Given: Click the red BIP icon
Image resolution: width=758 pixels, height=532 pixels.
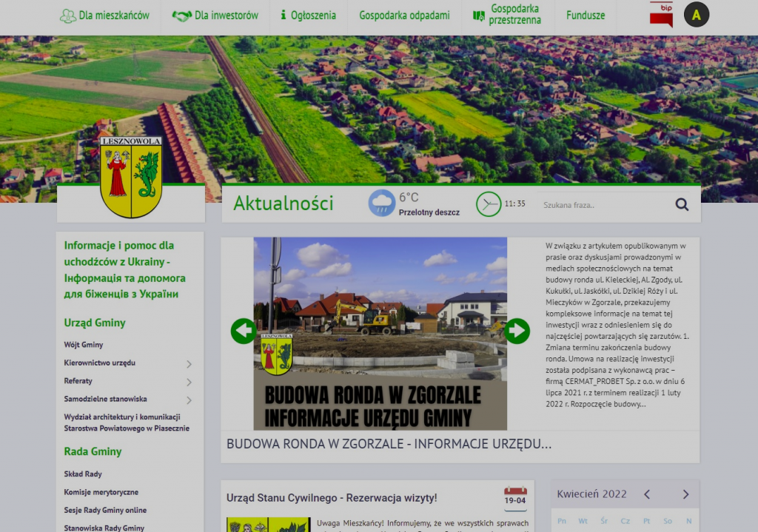Looking at the screenshot, I should [x=661, y=15].
